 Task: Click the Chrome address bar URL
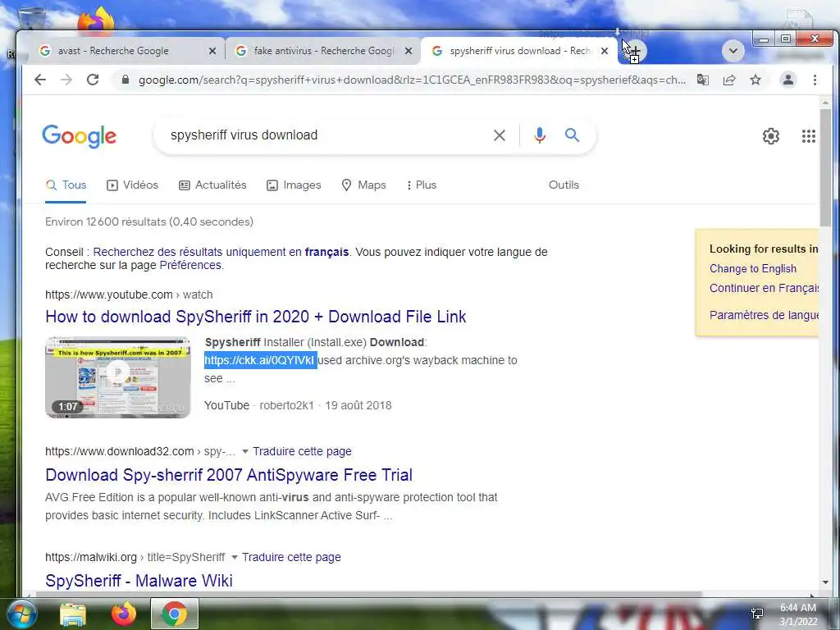click(412, 80)
